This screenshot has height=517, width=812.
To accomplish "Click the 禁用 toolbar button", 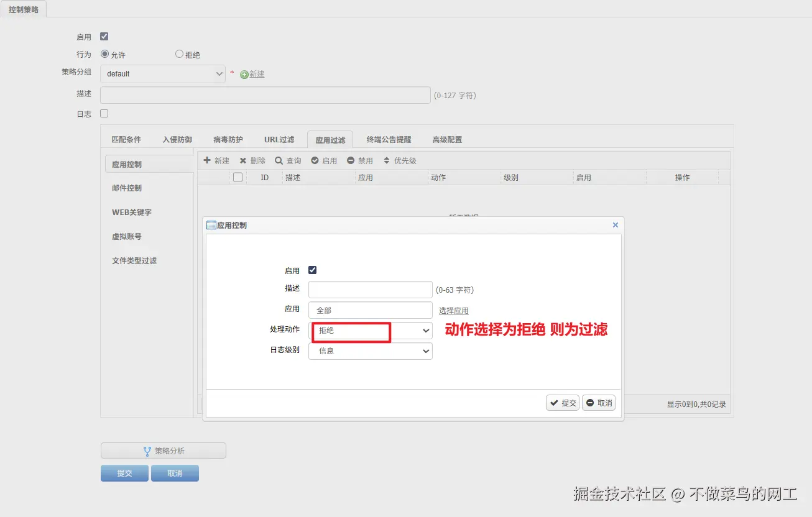I will point(360,160).
